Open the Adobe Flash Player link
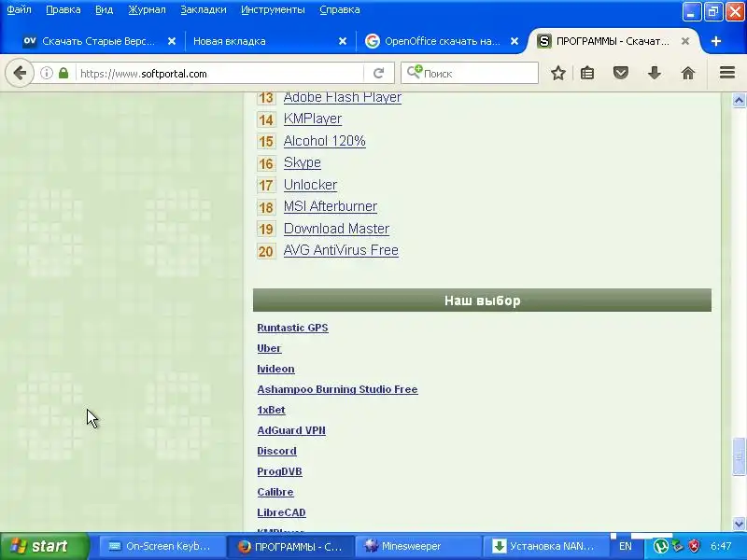 [x=343, y=97]
